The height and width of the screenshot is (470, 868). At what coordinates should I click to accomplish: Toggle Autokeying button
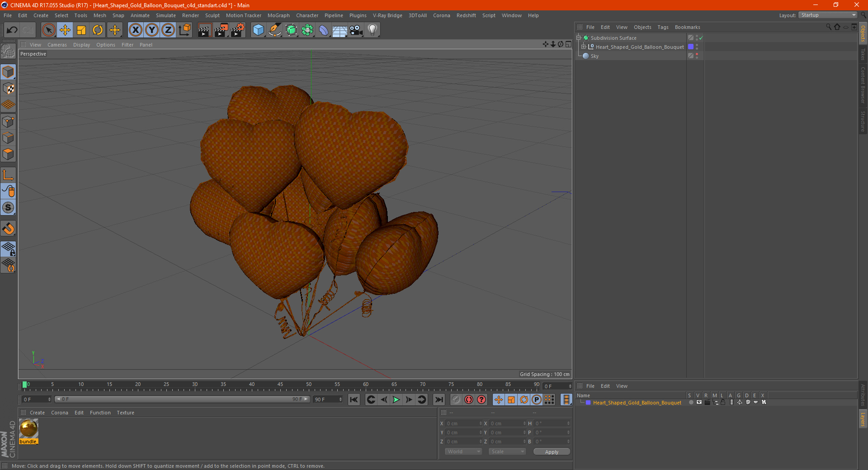[469, 399]
